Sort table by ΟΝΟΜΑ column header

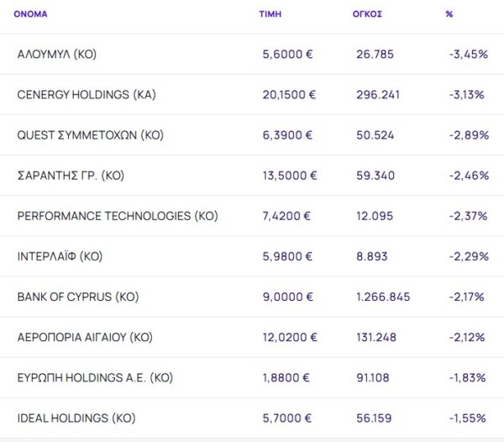tap(30, 14)
